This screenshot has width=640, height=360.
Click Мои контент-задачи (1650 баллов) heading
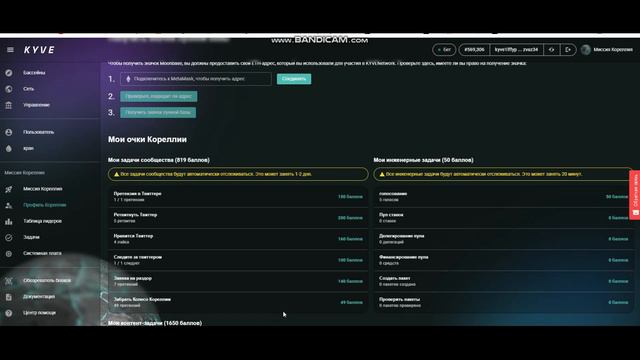(x=155, y=323)
